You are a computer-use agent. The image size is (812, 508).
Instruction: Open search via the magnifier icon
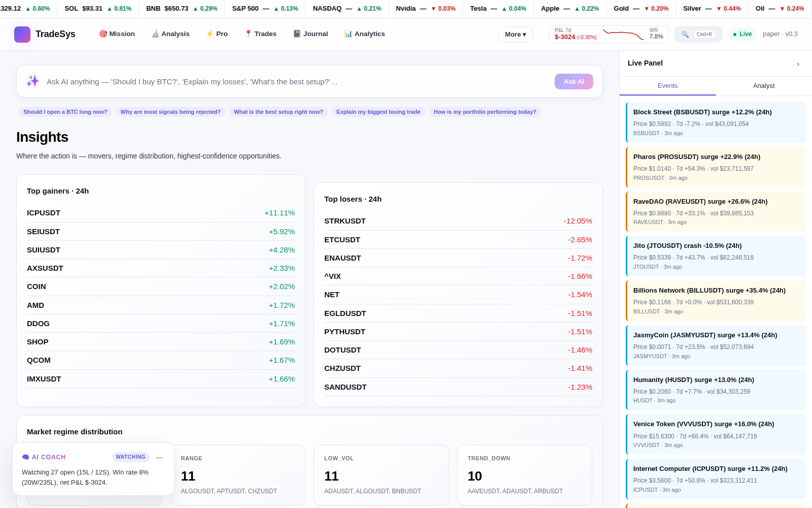(x=685, y=35)
